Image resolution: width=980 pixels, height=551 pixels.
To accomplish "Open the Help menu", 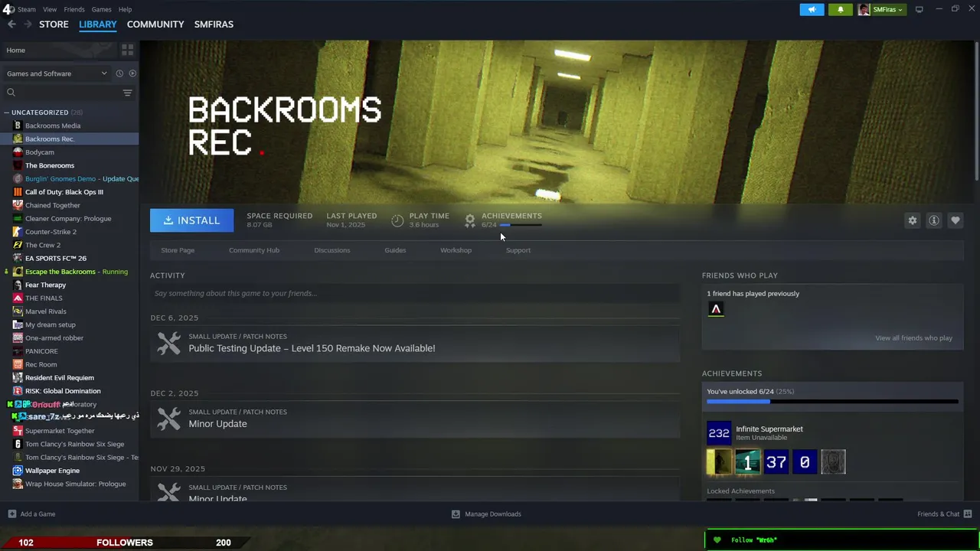I will pyautogui.click(x=125, y=9).
